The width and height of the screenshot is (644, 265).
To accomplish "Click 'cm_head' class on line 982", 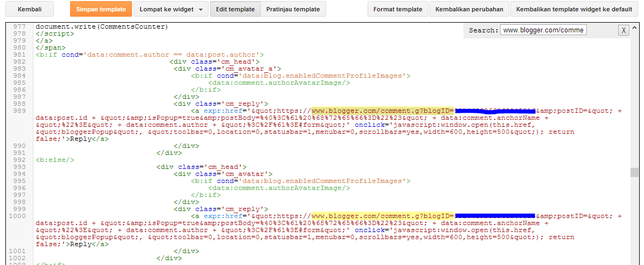I will pos(238,62).
